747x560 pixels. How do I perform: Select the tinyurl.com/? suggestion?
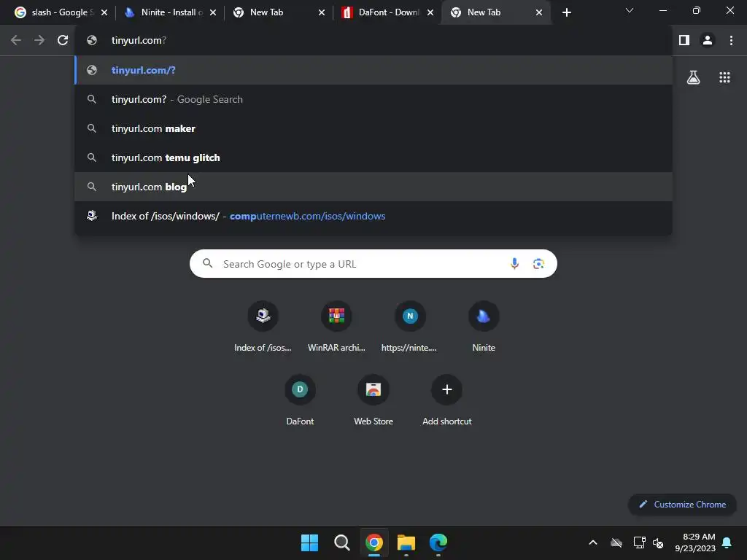click(373, 70)
